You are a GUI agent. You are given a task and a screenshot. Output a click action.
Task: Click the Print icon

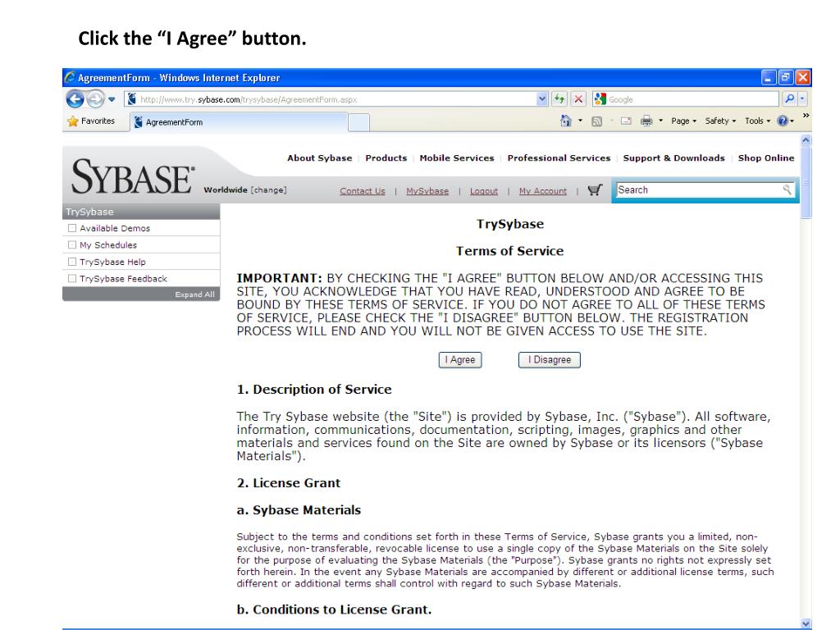tap(646, 121)
